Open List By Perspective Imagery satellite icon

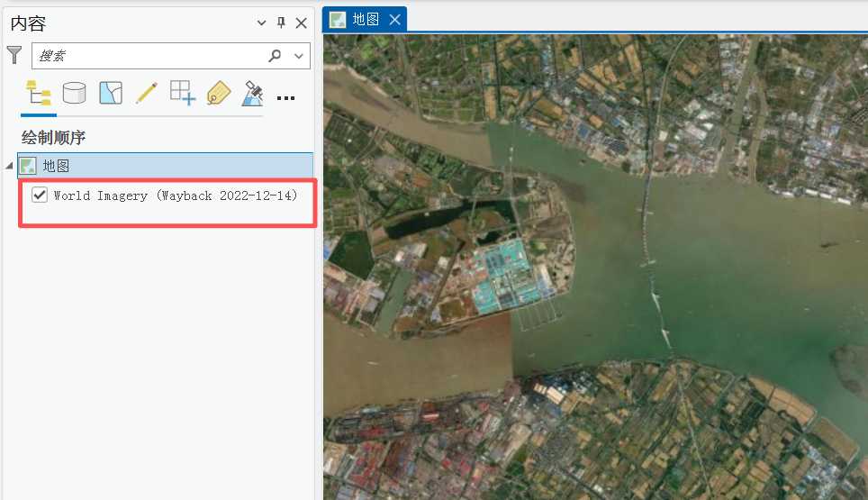pyautogui.click(x=253, y=93)
